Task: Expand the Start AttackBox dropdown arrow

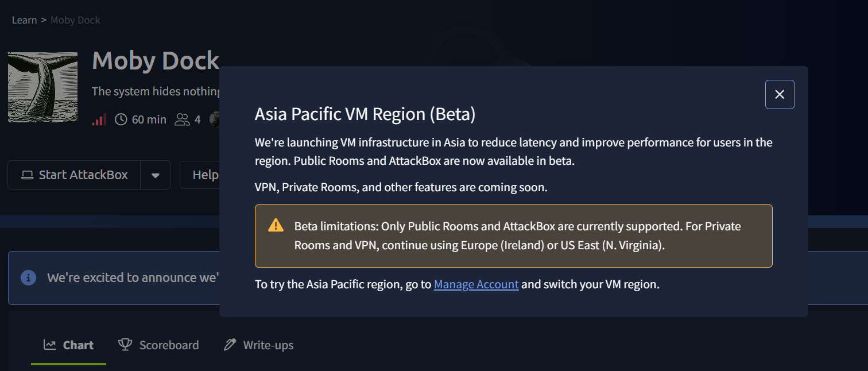Action: (155, 175)
